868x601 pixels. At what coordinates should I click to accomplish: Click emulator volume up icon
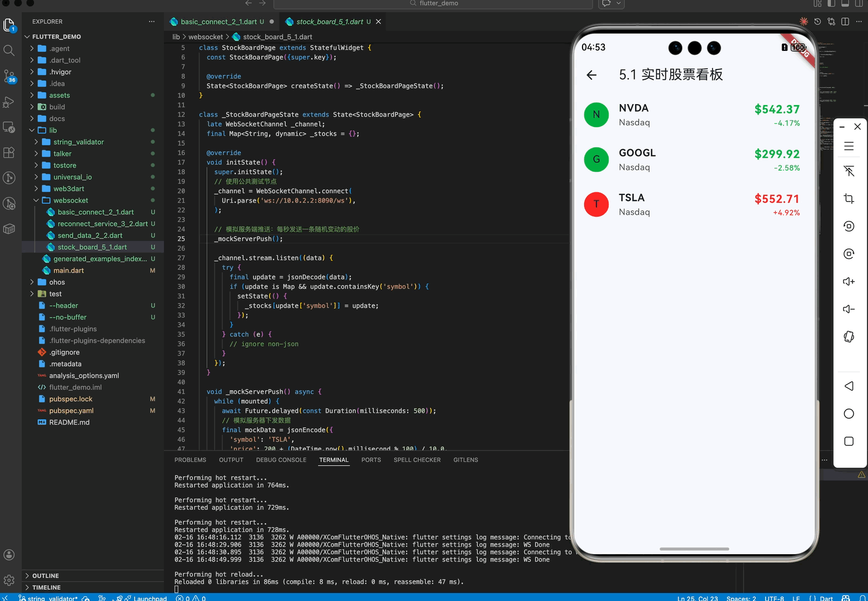click(849, 281)
